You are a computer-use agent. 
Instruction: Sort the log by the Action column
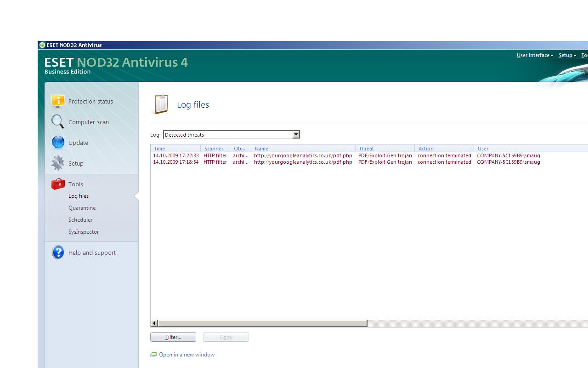pos(444,149)
